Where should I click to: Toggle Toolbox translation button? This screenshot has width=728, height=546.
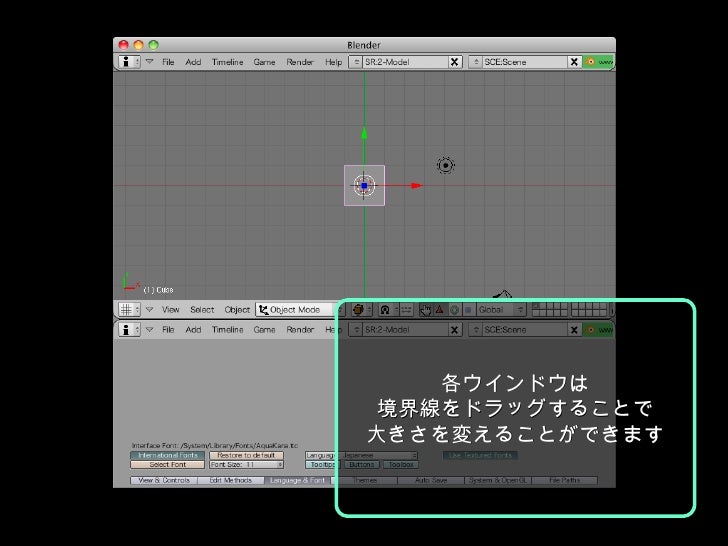[x=401, y=464]
